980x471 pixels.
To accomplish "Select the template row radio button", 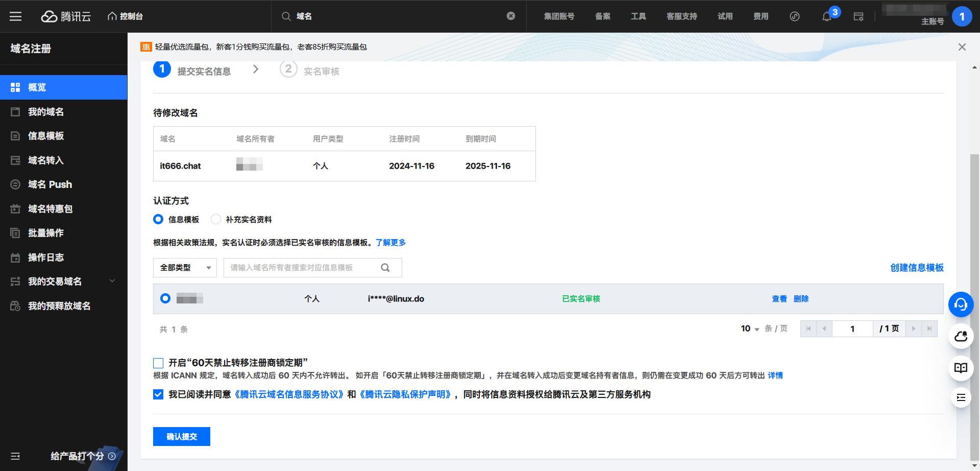I will (x=165, y=298).
